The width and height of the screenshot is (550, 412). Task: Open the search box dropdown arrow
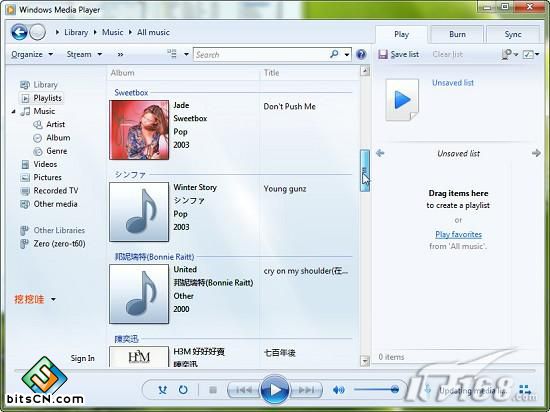click(x=347, y=55)
